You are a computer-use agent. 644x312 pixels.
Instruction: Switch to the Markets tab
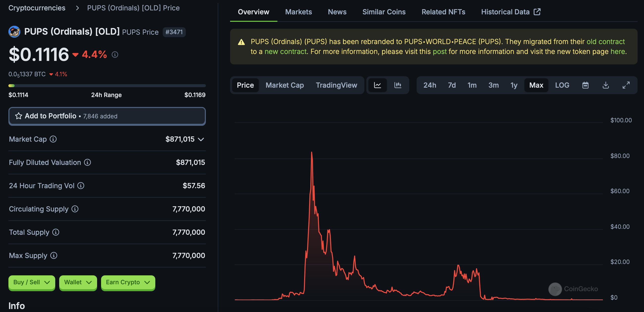(x=298, y=12)
